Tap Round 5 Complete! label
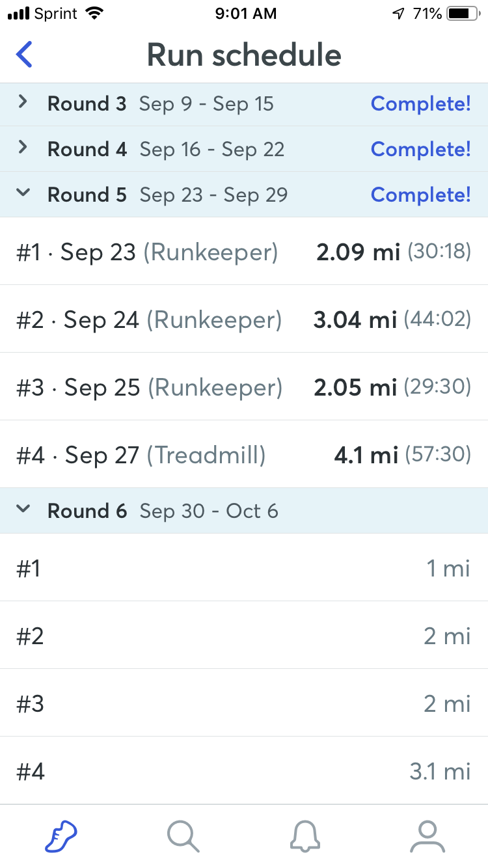488x868 pixels. tap(420, 195)
